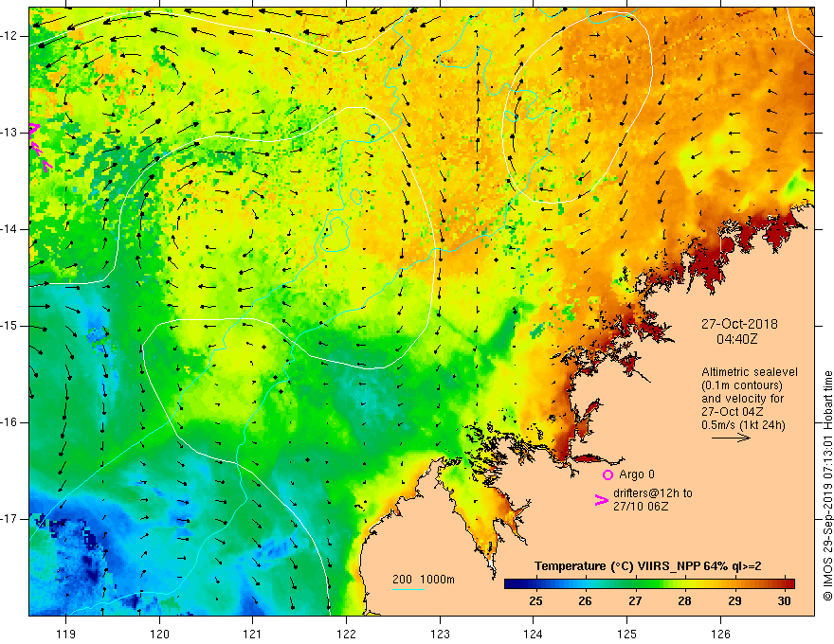Click the 'Argo 0' legend label
834x644 pixels.
(x=637, y=474)
